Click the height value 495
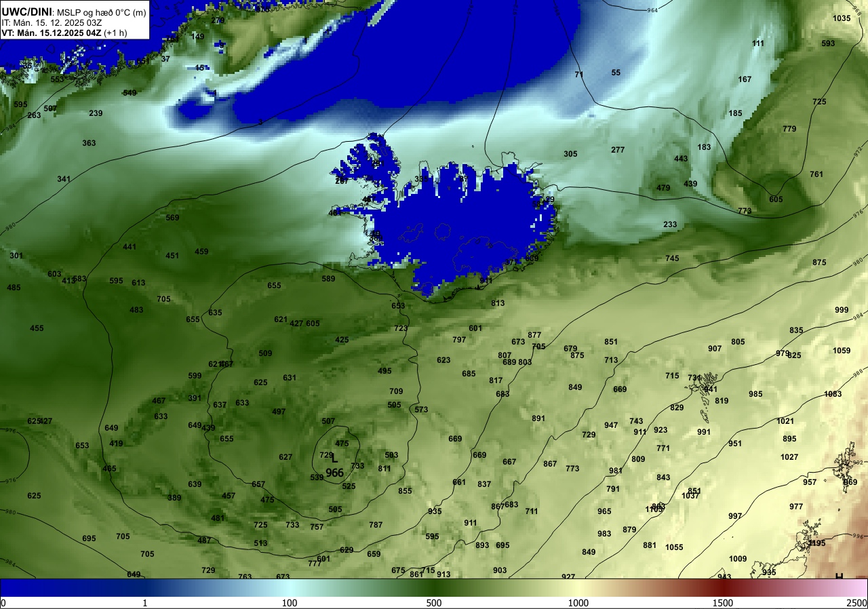 click(x=384, y=371)
